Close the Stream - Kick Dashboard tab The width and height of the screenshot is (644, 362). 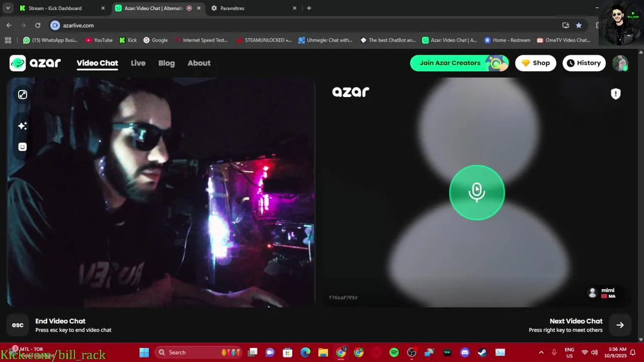[x=103, y=8]
